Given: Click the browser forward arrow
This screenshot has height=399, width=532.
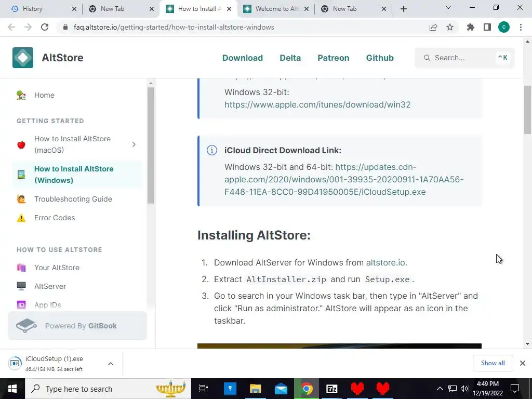Looking at the screenshot, I should 28,27.
